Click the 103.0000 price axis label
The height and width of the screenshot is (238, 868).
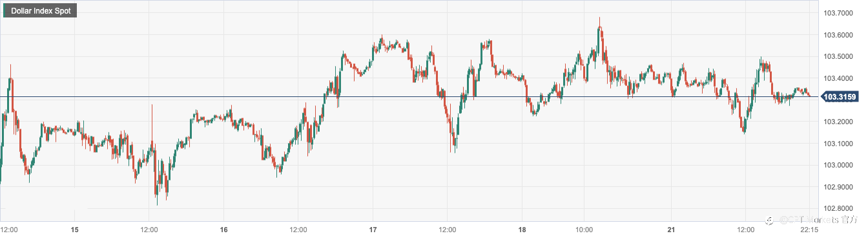tap(840, 165)
